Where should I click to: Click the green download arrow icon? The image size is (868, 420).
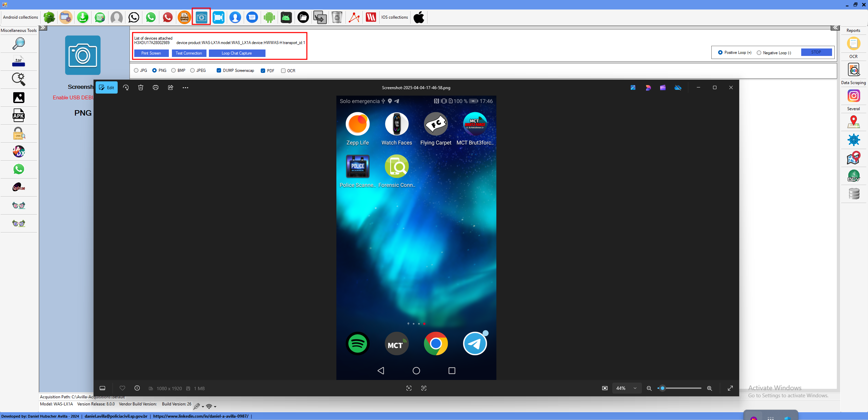pyautogui.click(x=83, y=17)
